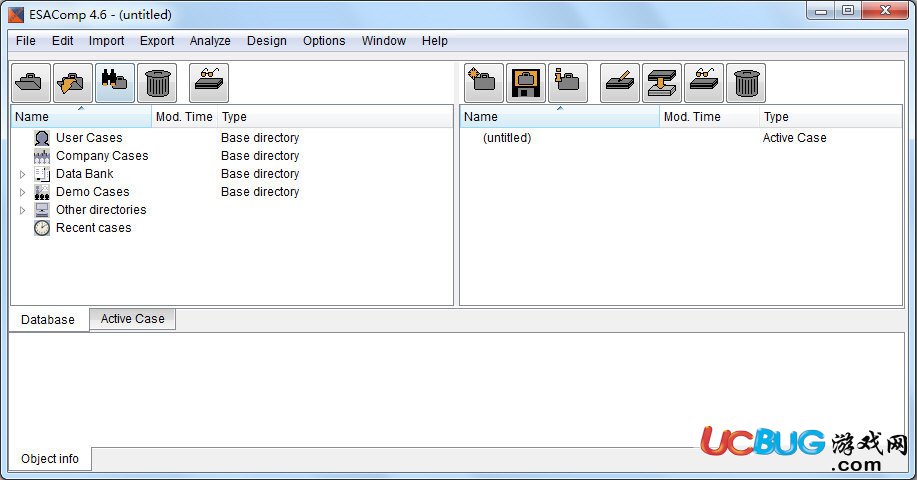Viewport: 917px width, 480px height.
Task: Minimize the ESAComp window
Action: click(821, 11)
